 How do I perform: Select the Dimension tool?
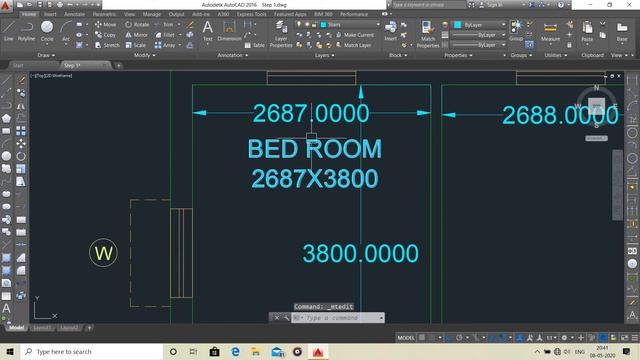pyautogui.click(x=229, y=31)
